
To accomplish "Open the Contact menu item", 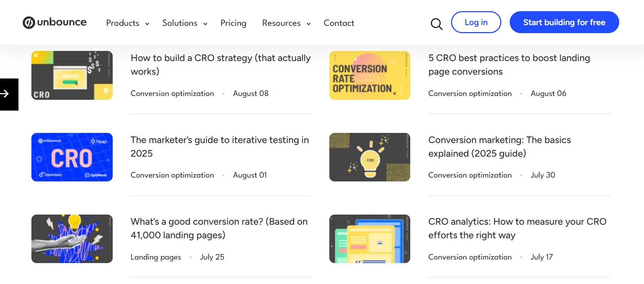I will click(x=338, y=23).
